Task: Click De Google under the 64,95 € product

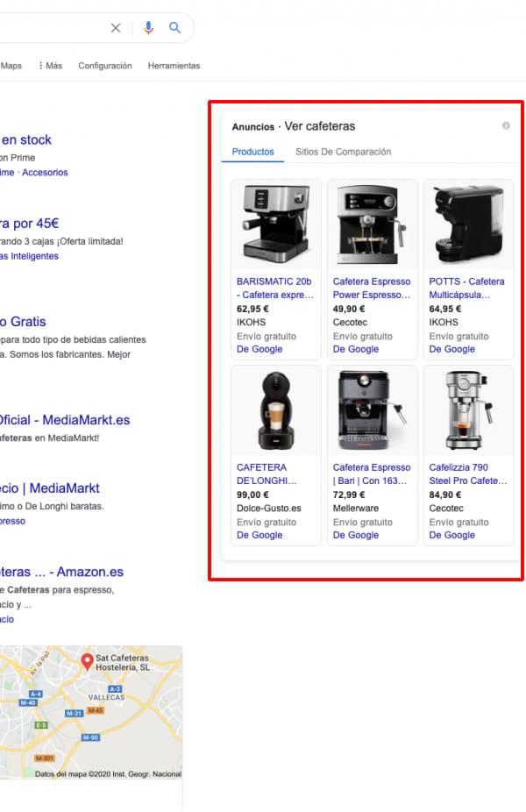Action: pos(452,349)
